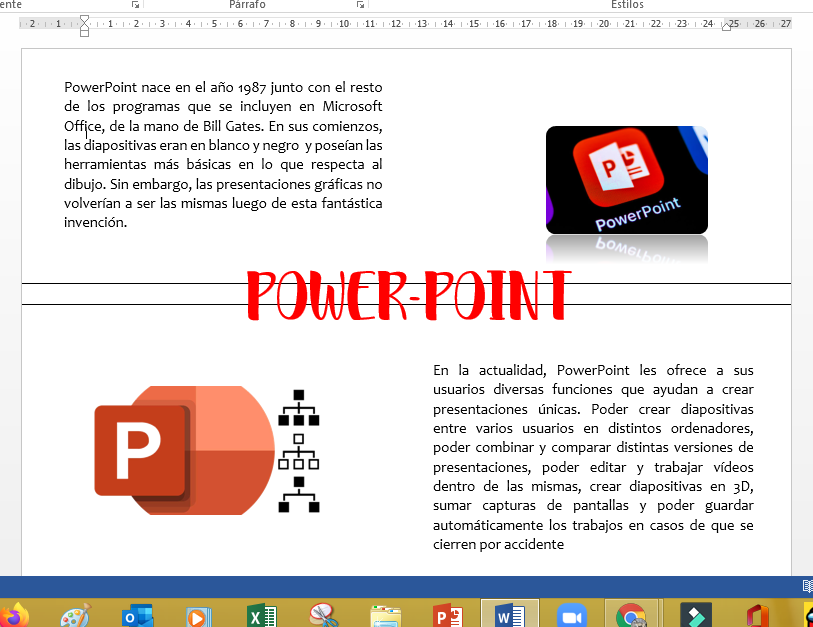Click the word 'actualidad,' in second paragraph
This screenshot has width=813, height=627.
click(x=512, y=370)
